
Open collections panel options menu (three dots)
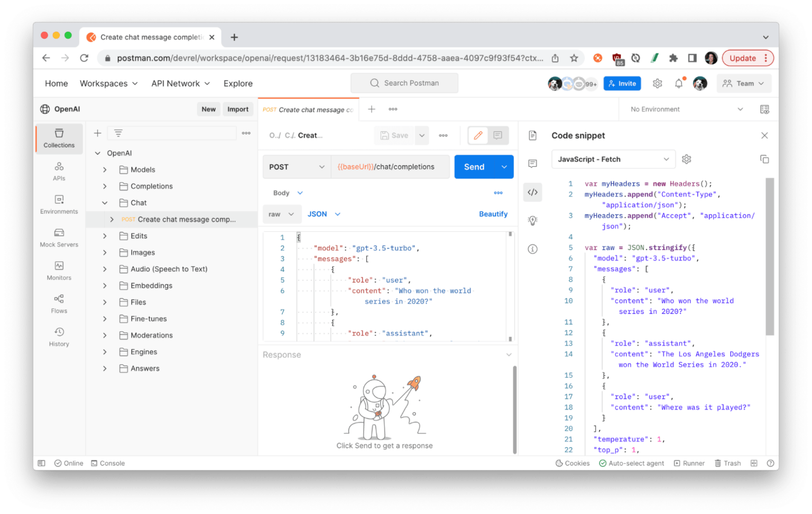246,133
